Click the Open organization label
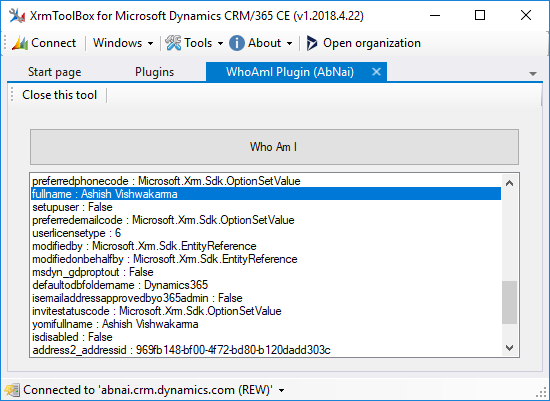The image size is (550, 401). [x=372, y=43]
